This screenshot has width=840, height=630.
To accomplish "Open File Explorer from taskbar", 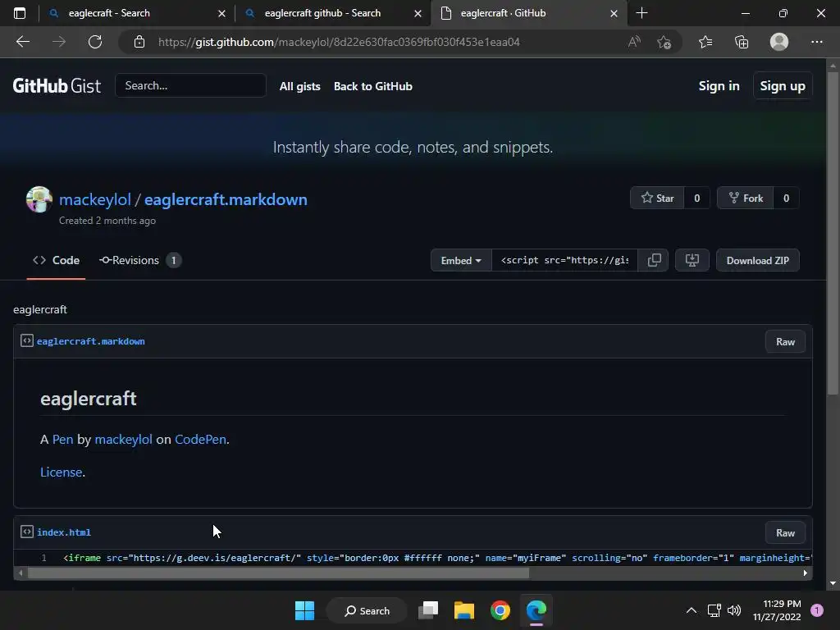I will (464, 610).
